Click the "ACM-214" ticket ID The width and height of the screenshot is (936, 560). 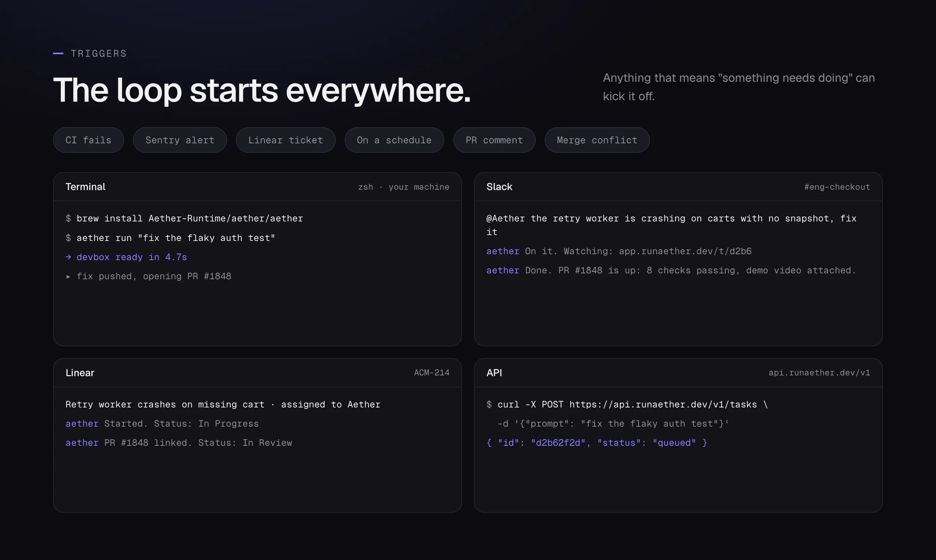click(x=432, y=373)
